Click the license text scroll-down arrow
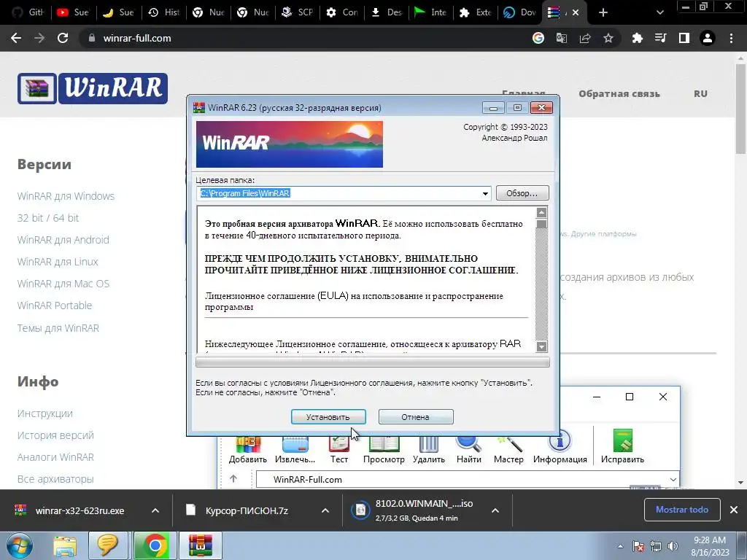Screen dimensions: 747x560 tap(542, 346)
